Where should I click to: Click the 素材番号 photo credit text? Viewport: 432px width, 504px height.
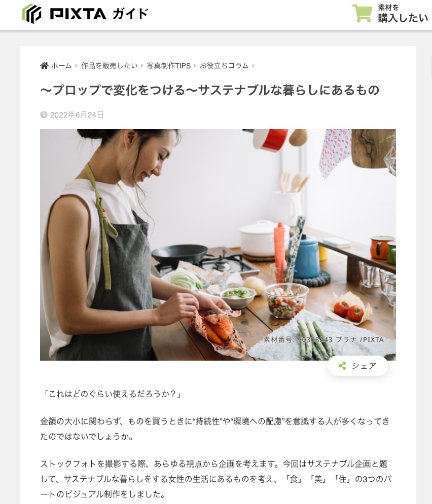[323, 340]
